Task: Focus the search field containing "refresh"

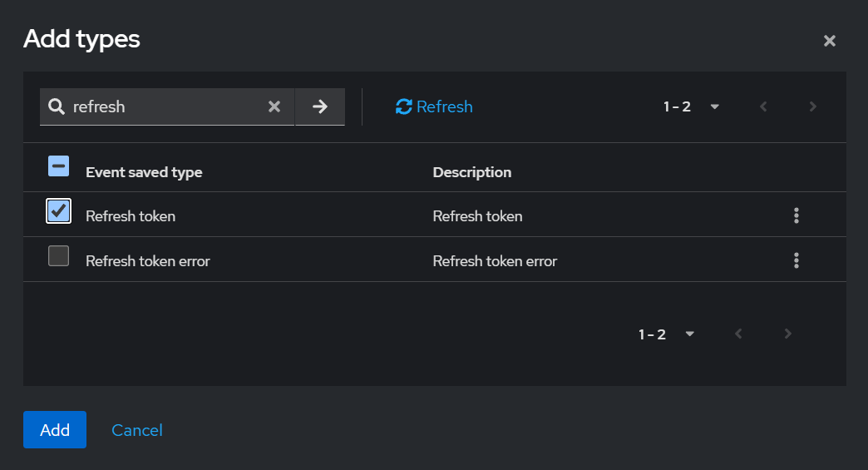Action: tap(166, 106)
